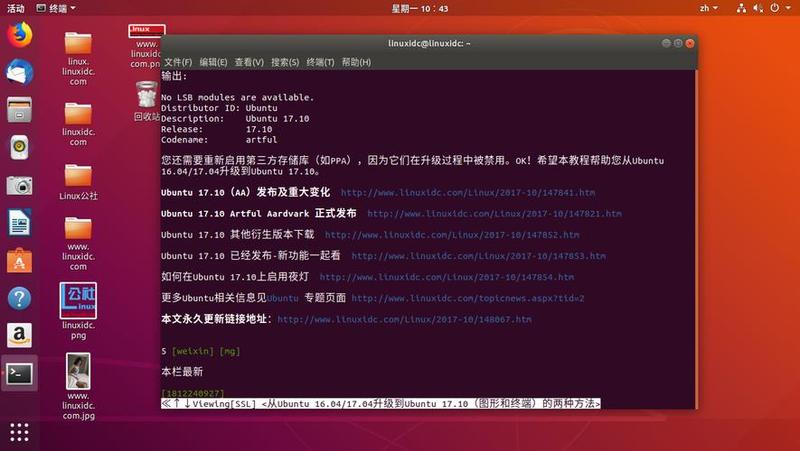Click the 输出: heading text
This screenshot has width=800, height=451.
tap(174, 76)
